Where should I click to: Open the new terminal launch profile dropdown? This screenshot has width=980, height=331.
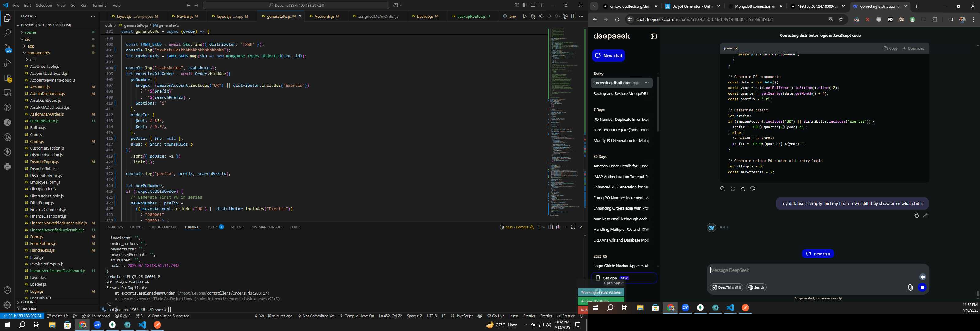pyautogui.click(x=544, y=227)
